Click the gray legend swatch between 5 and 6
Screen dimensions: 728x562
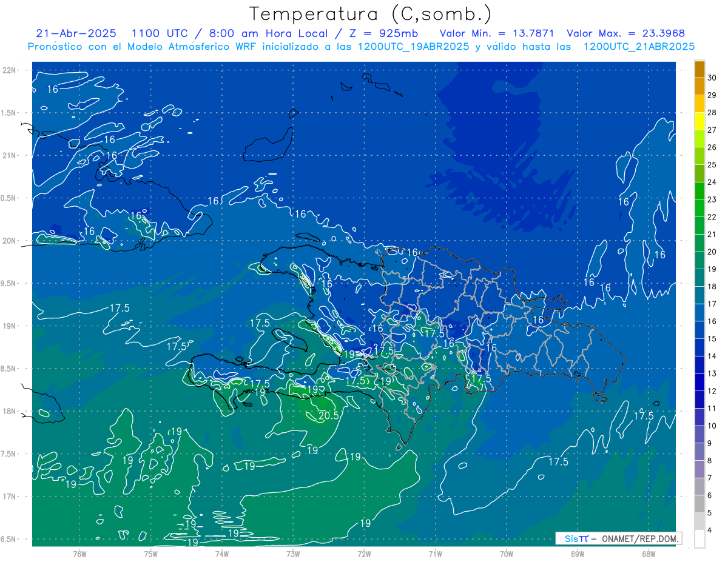[x=699, y=504]
